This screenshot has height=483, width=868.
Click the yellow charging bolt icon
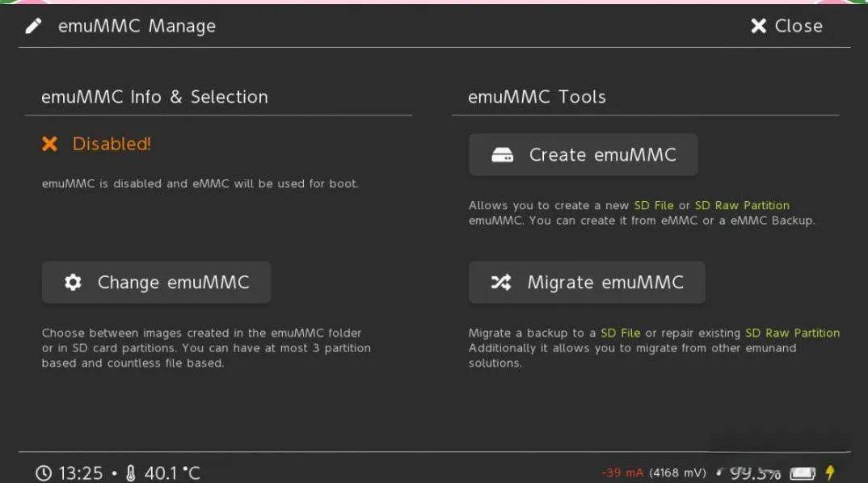(829, 472)
